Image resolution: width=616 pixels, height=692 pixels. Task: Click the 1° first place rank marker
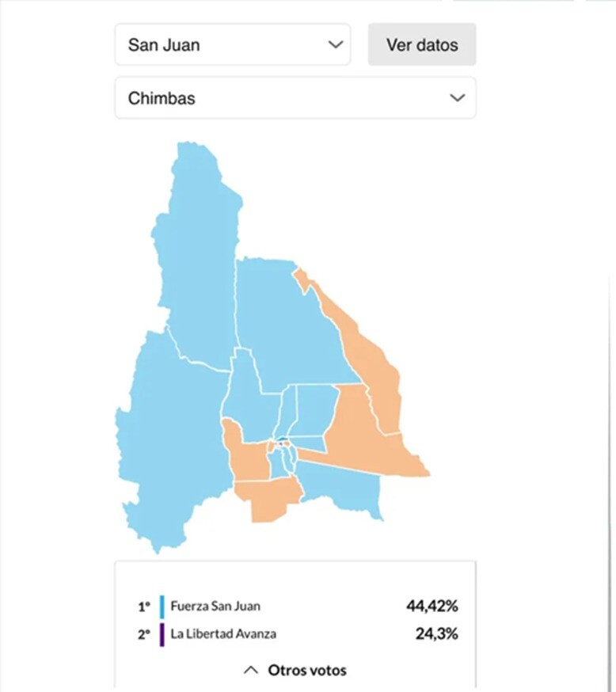click(x=143, y=607)
